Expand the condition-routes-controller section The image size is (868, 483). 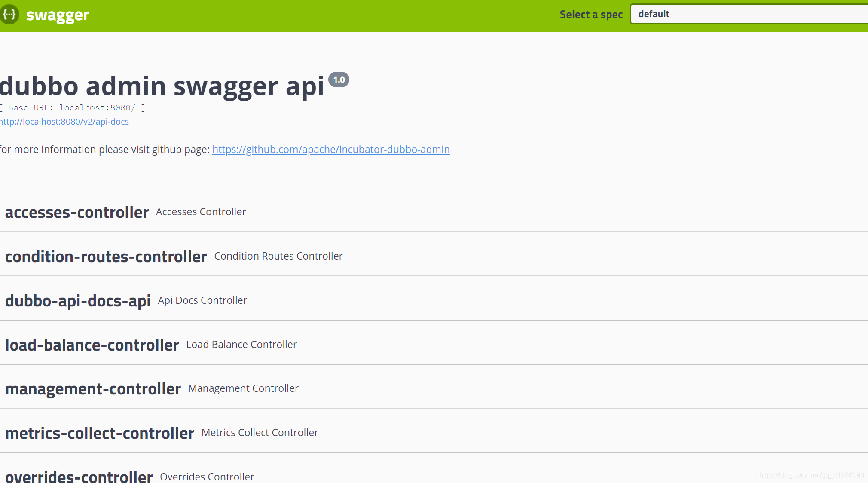tap(106, 257)
